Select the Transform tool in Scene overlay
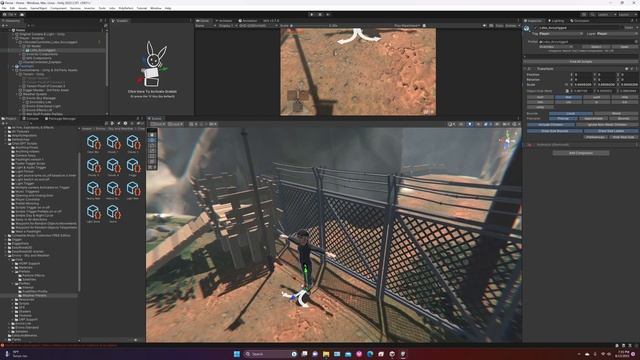Image resolution: width=640 pixels, height=360 pixels. pos(152,161)
